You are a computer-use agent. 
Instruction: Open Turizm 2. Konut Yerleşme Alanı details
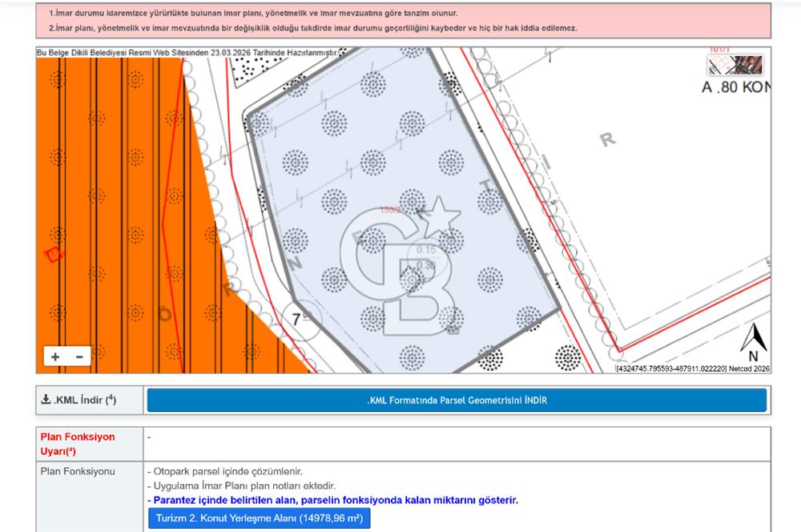(x=260, y=518)
